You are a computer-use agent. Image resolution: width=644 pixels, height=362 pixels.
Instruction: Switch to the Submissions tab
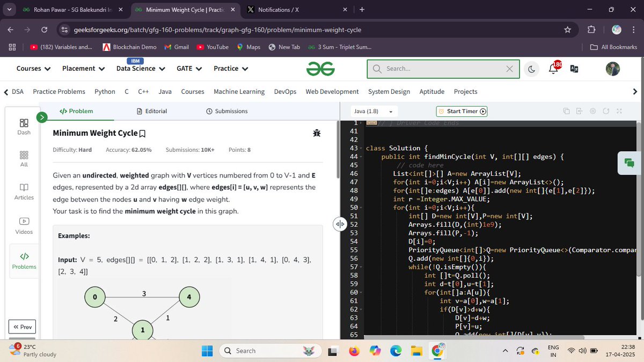(x=227, y=111)
